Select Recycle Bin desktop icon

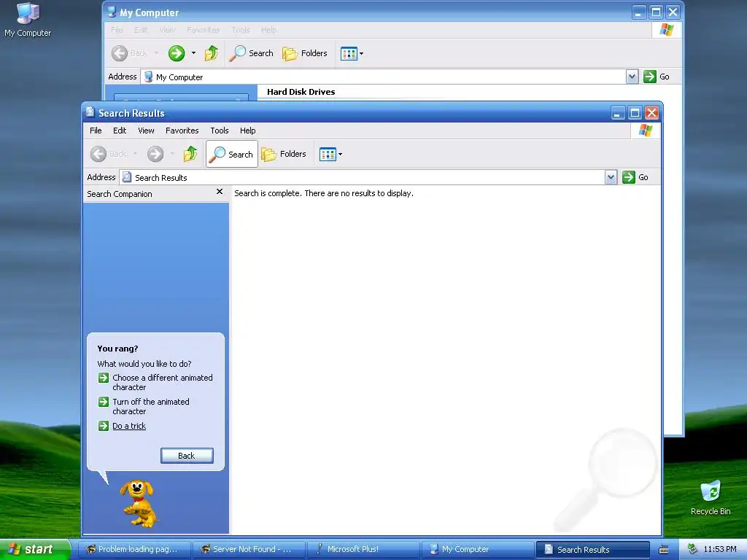[x=711, y=498]
